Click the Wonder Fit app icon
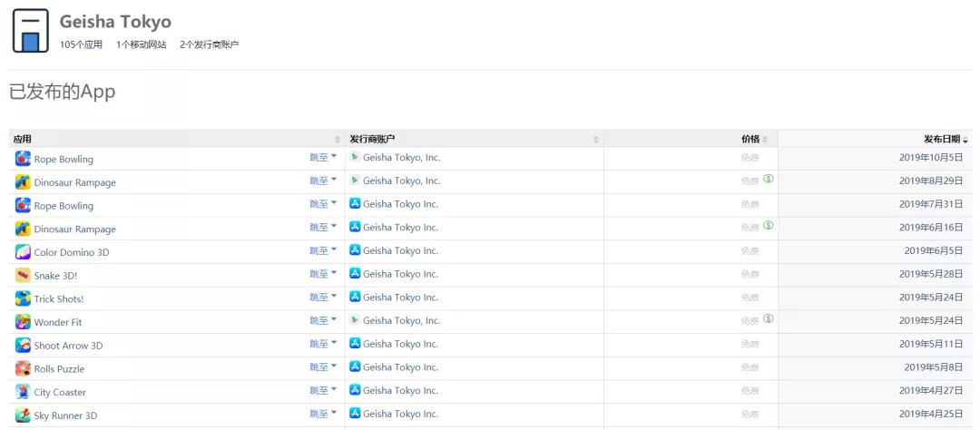 point(23,322)
